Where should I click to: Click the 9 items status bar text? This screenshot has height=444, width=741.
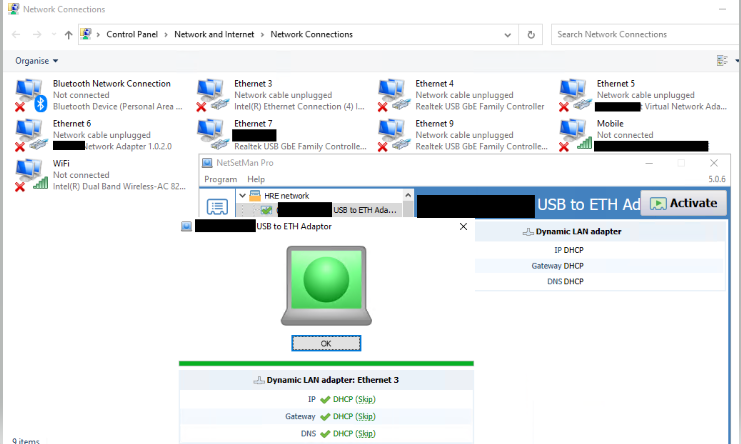tap(26, 440)
